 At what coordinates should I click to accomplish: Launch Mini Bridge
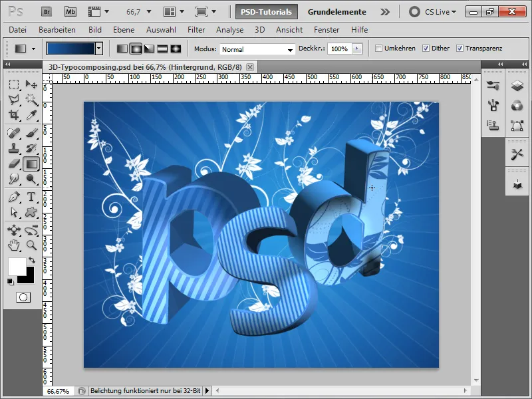point(70,12)
